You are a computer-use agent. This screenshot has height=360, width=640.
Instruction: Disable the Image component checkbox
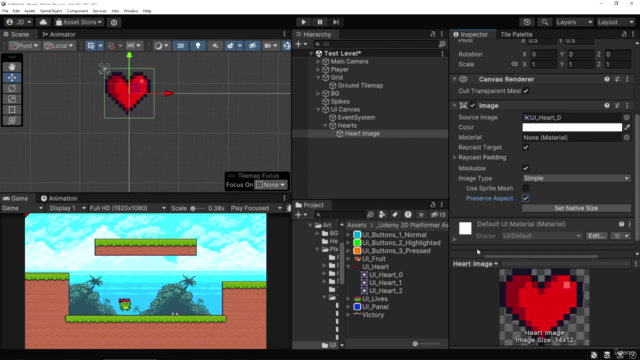(473, 106)
